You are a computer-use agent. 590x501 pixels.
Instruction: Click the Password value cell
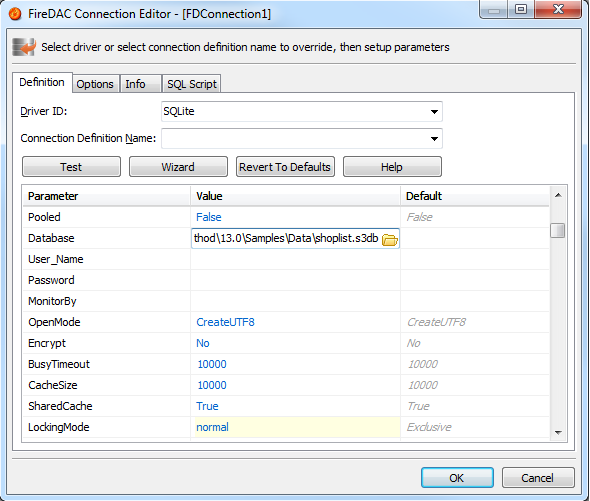point(295,280)
